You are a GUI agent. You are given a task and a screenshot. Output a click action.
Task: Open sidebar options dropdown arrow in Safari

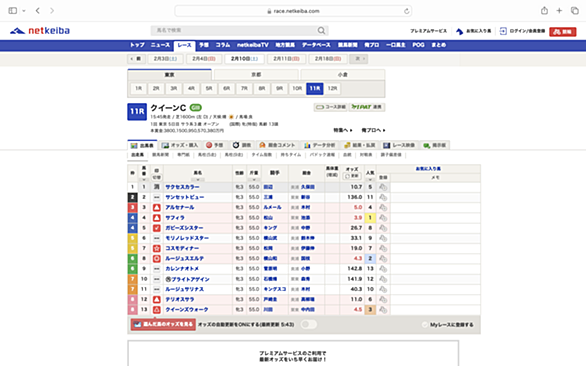(24, 11)
